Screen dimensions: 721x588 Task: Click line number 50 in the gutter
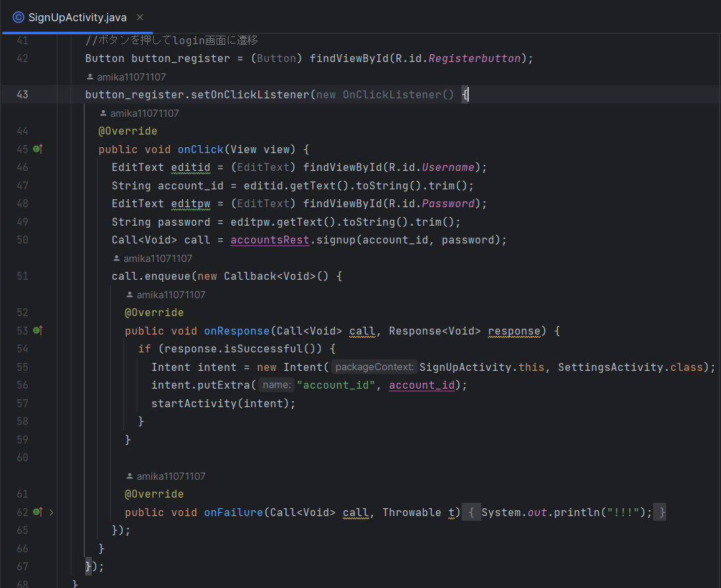22,240
